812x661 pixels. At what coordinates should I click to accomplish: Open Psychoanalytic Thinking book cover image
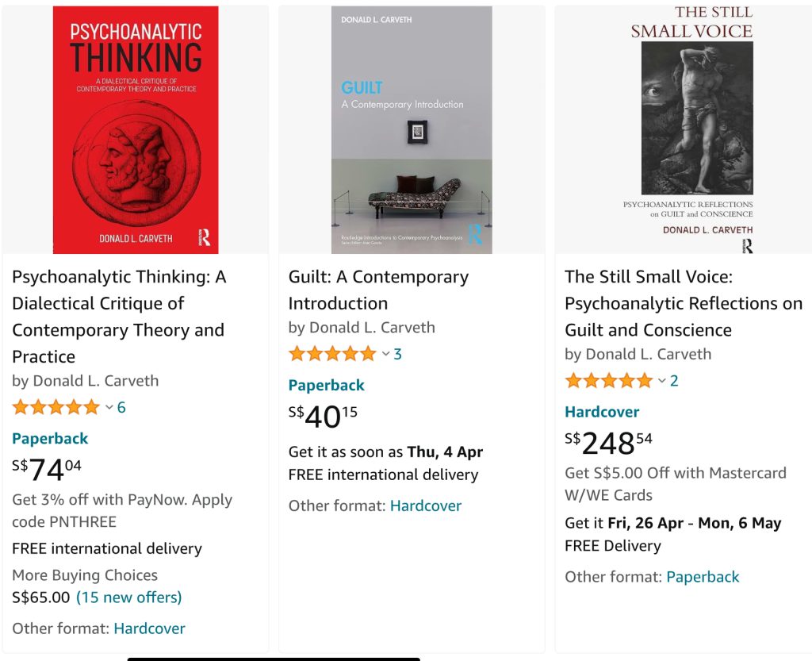[136, 129]
